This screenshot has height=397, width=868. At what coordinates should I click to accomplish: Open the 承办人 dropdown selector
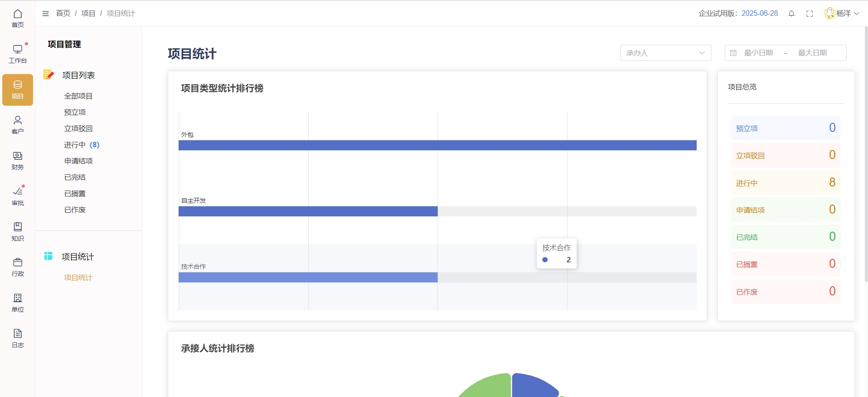pyautogui.click(x=665, y=53)
